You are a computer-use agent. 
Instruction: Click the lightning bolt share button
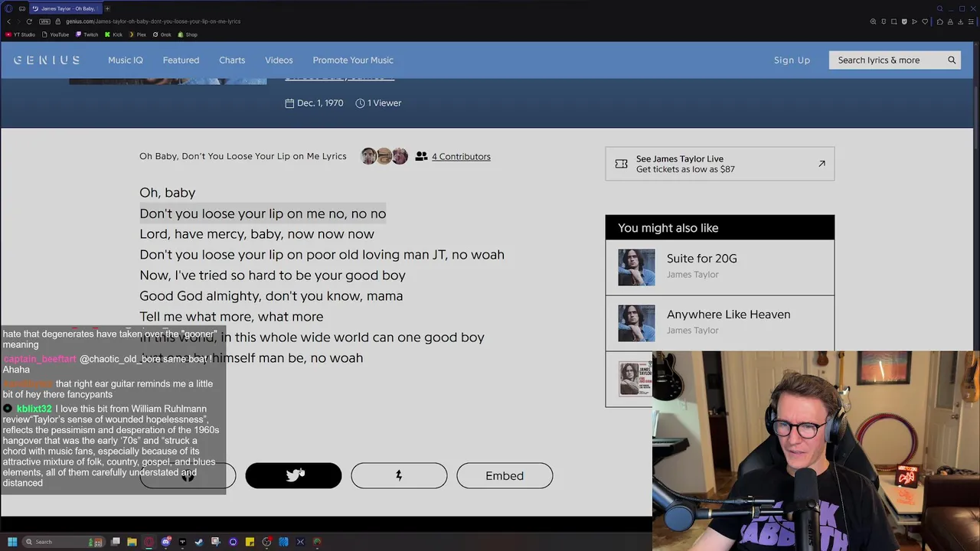399,475
